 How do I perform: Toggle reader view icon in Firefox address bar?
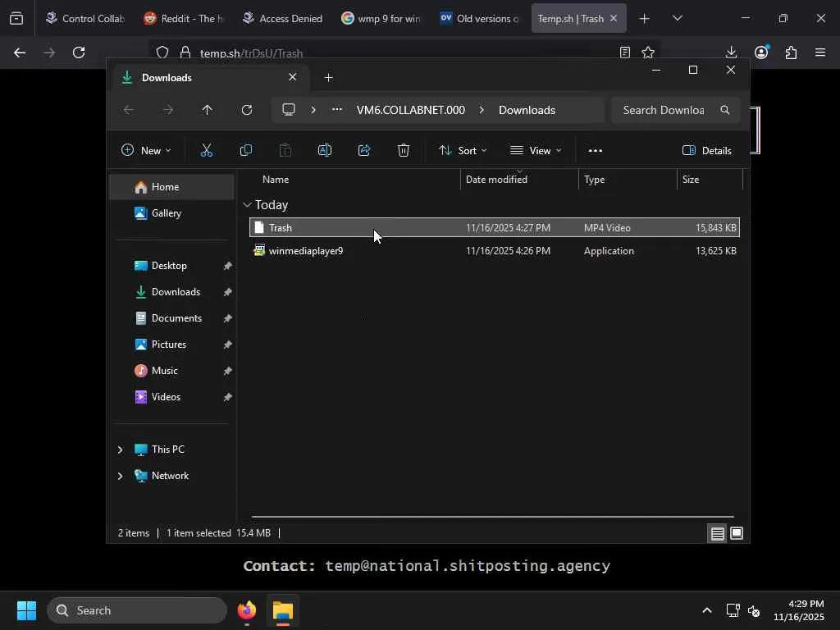(624, 52)
